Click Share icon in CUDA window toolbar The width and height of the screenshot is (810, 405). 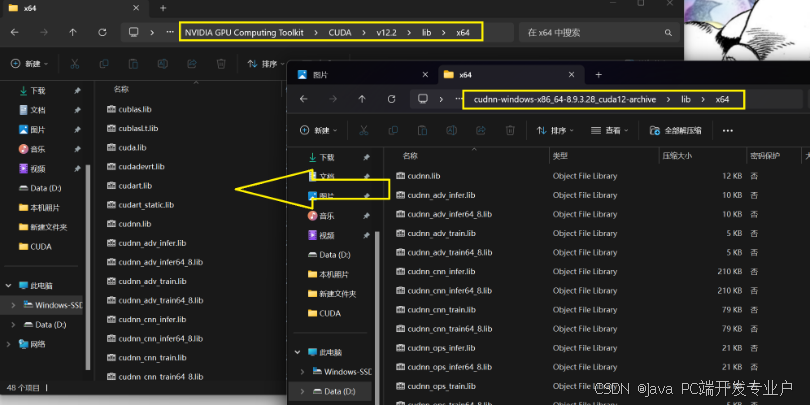coord(192,64)
